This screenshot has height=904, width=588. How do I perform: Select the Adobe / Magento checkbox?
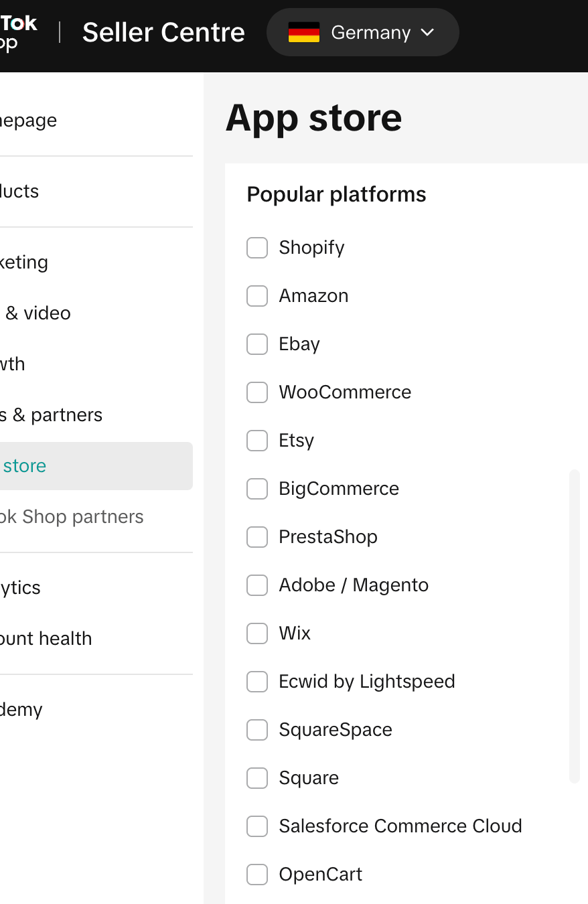tap(257, 585)
